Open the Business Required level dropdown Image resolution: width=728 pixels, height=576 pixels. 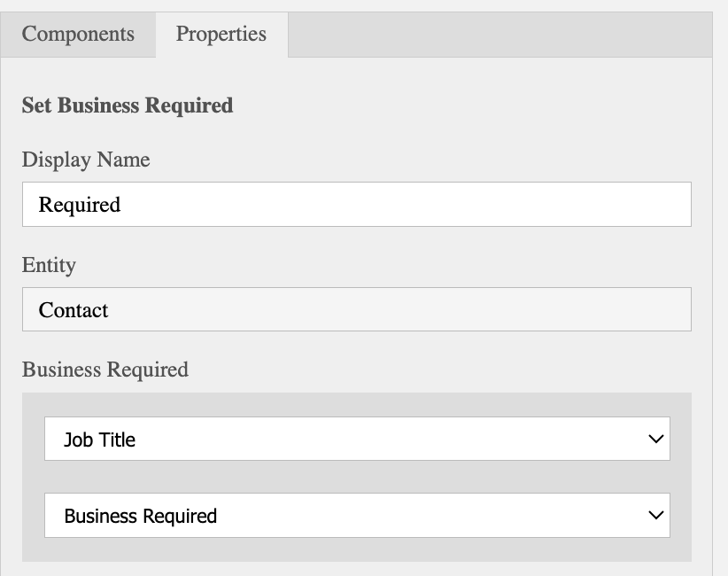point(356,515)
